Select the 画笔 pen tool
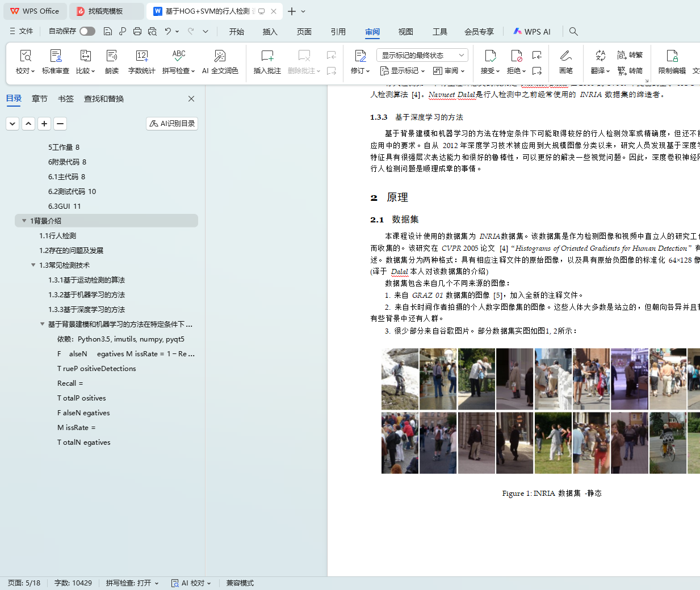Viewport: 700px width, 590px height. click(x=565, y=56)
